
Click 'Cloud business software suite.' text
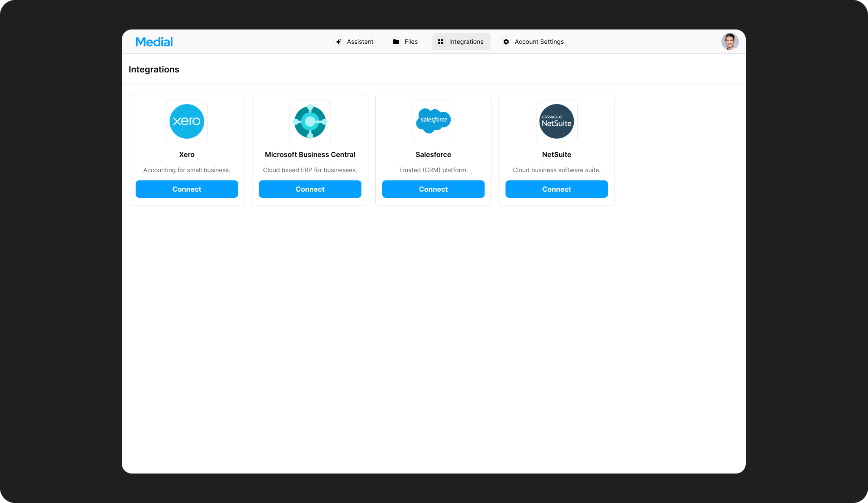[x=557, y=170]
